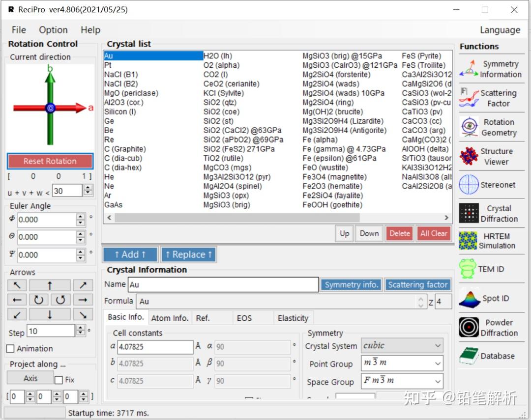Open Symmetry Information function
The width and height of the screenshot is (531, 420).
point(491,69)
